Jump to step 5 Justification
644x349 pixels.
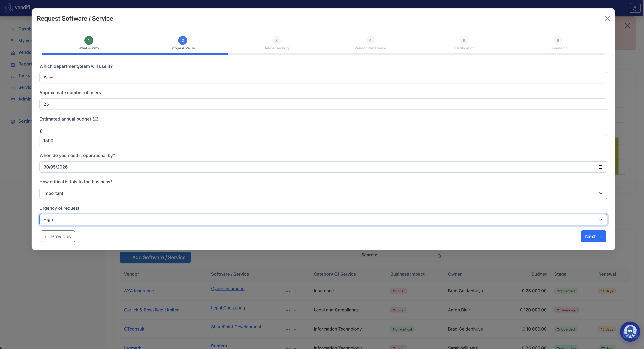[x=464, y=43]
